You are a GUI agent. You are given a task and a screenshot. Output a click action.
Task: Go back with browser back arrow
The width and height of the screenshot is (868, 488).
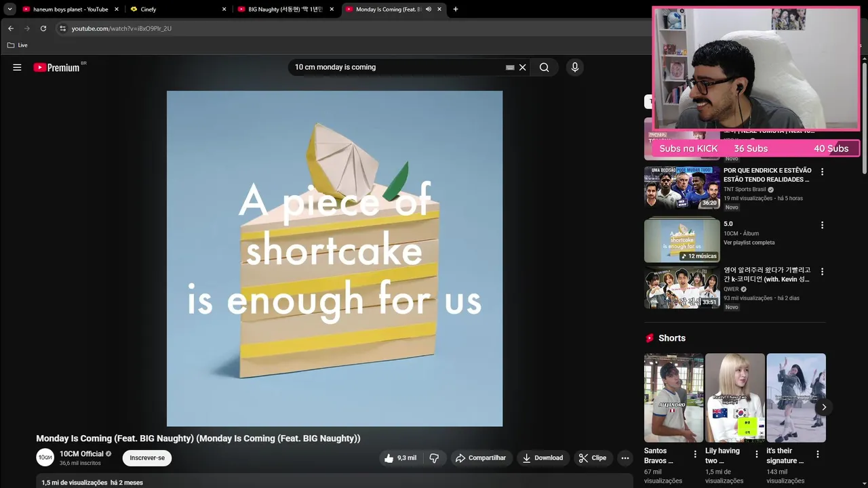pos(11,28)
